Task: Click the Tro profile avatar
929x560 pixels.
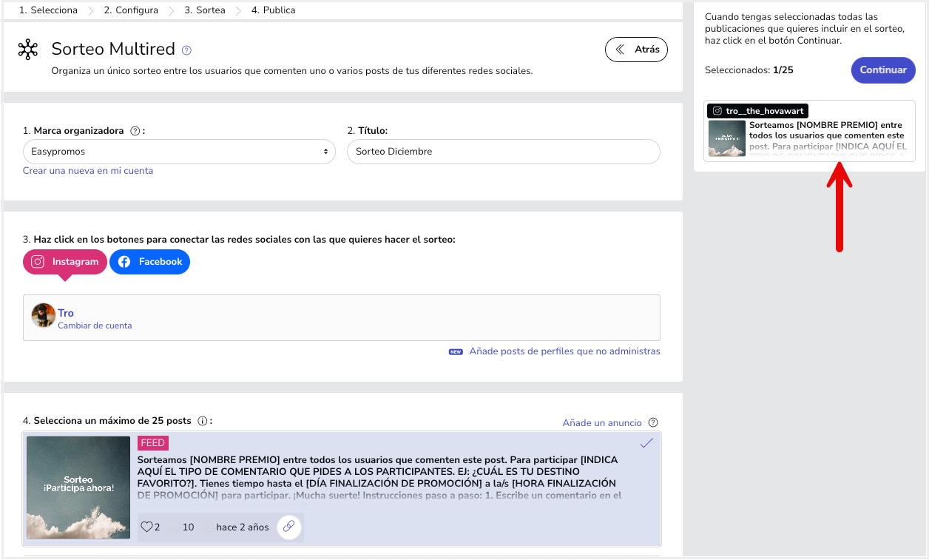Action: point(43,316)
